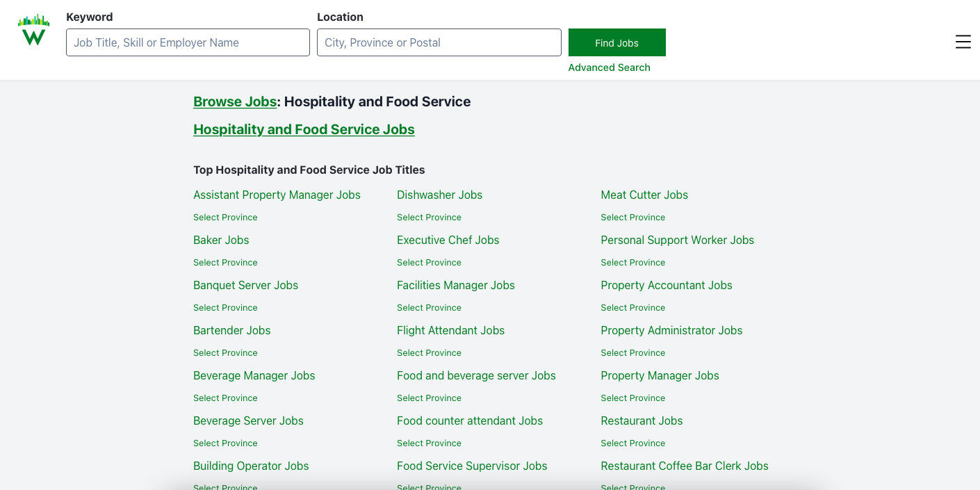Open the Hospitality and Food Service Jobs heading link
Screen dimensions: 980x490
(x=304, y=129)
